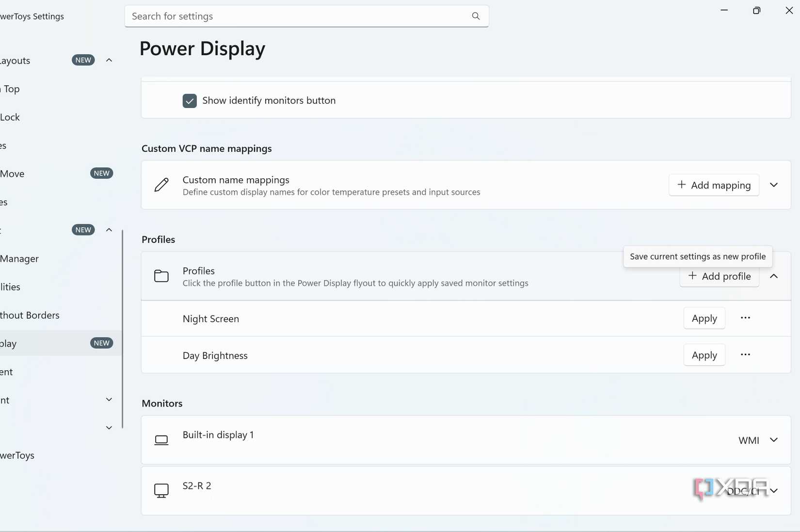Click the sidebar vertical scrollbar
Image resolution: width=800 pixels, height=532 pixels.
click(122, 329)
